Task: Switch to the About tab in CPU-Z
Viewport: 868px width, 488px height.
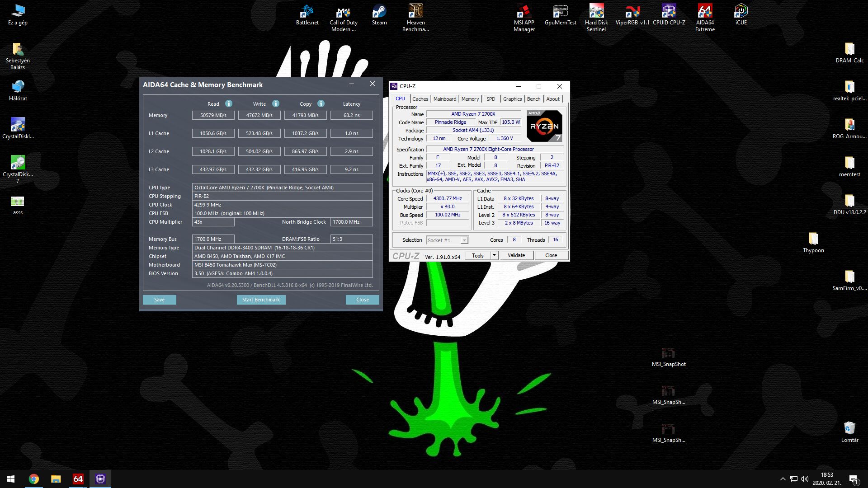Action: click(552, 99)
